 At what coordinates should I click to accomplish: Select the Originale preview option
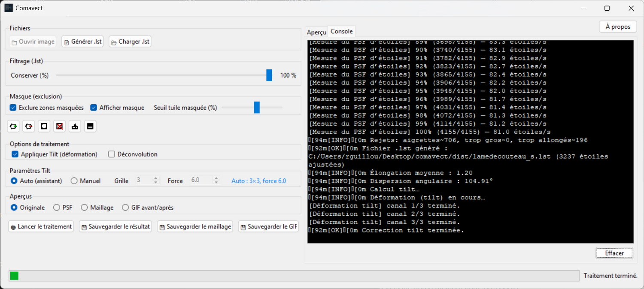pyautogui.click(x=14, y=208)
